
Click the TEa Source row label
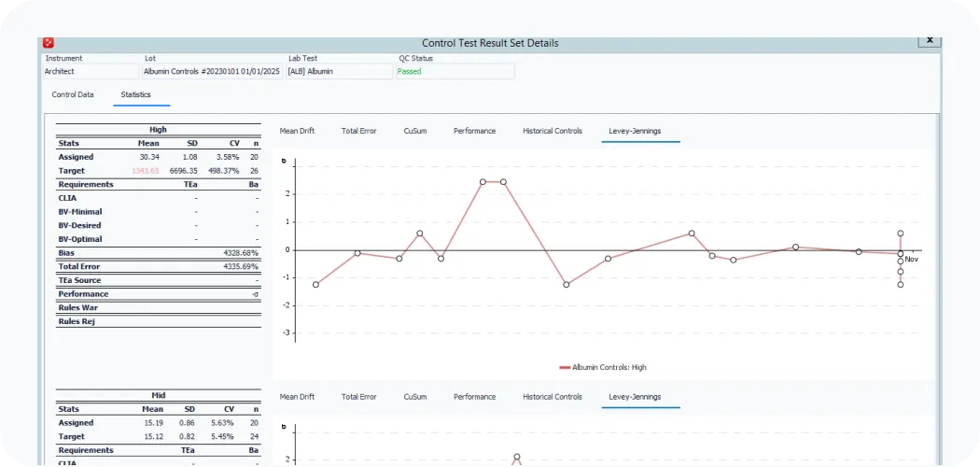coord(79,281)
